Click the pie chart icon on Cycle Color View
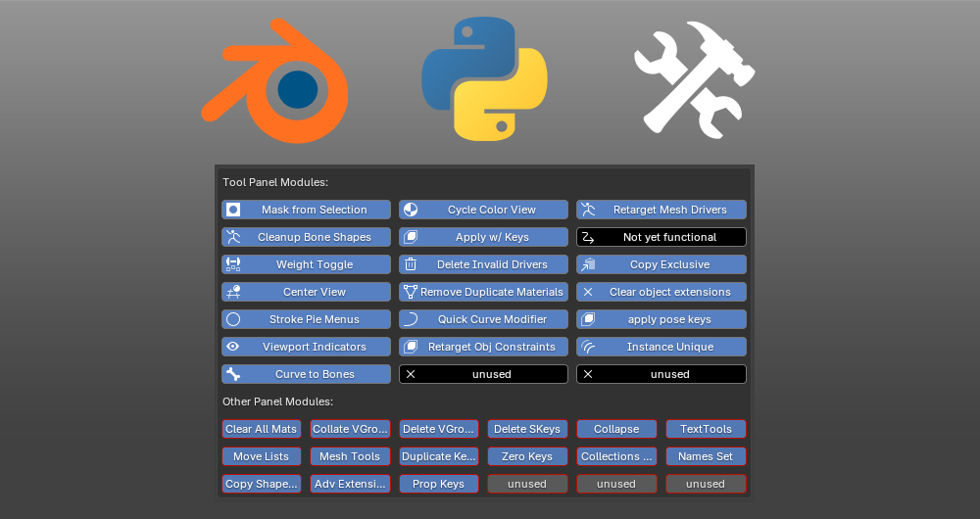This screenshot has height=519, width=980. [x=411, y=210]
